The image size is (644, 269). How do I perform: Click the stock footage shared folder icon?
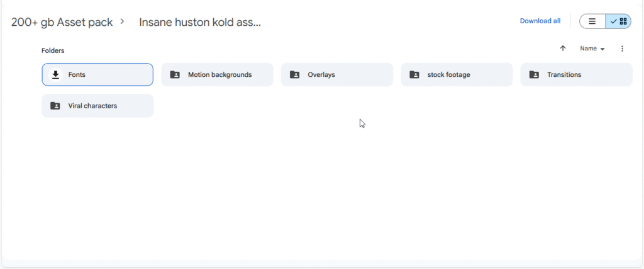[414, 74]
